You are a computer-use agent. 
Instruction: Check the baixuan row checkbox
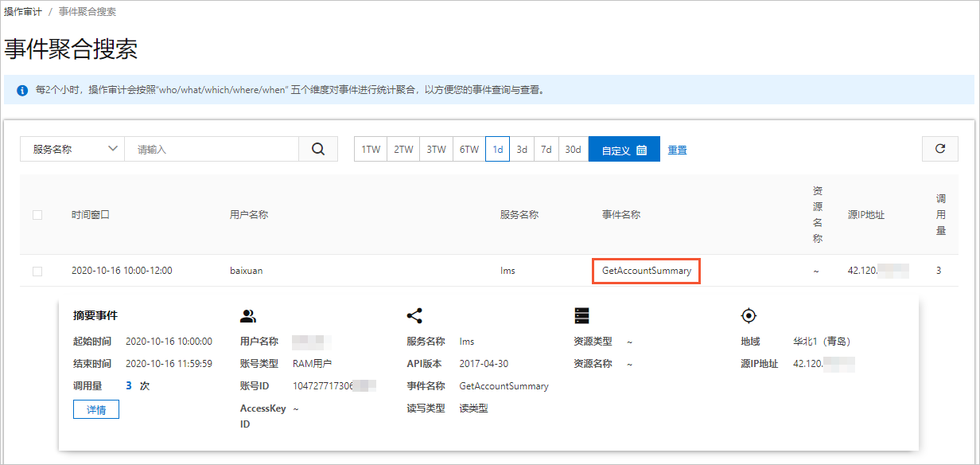(37, 271)
